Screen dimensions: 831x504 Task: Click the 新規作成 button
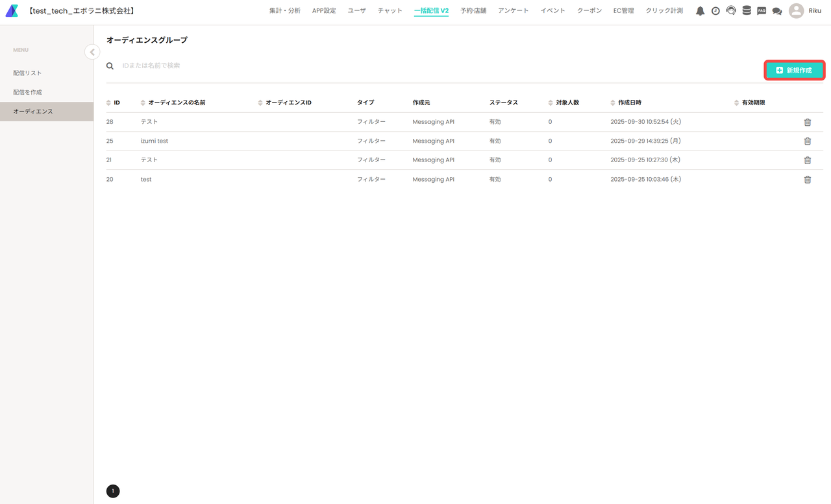[794, 70]
